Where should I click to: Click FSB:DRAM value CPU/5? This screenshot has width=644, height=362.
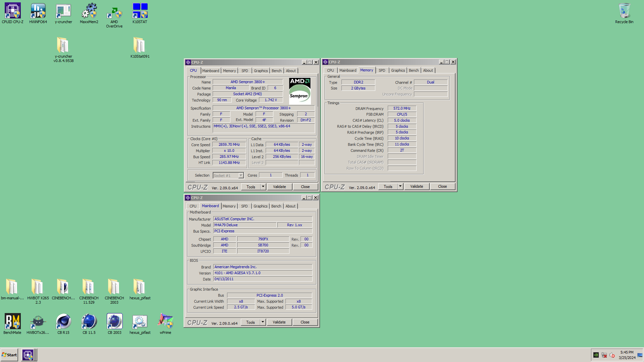click(402, 114)
